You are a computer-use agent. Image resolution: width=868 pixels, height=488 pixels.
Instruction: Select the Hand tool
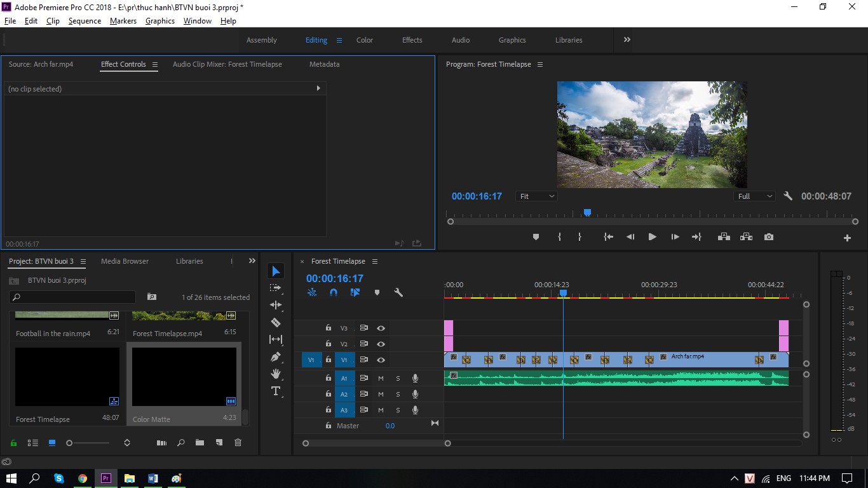click(276, 374)
